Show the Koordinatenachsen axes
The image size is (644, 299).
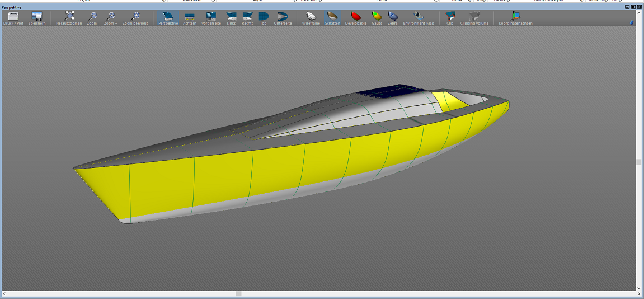(515, 17)
